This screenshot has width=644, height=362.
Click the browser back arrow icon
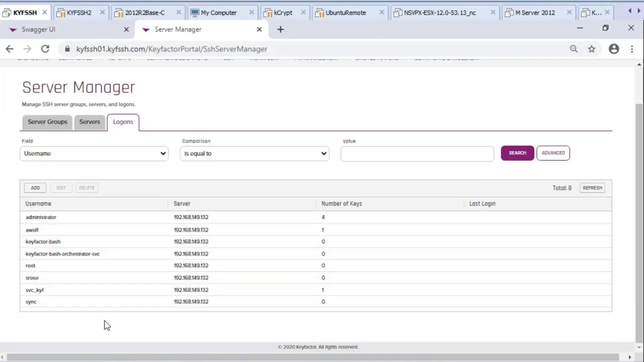[10, 49]
